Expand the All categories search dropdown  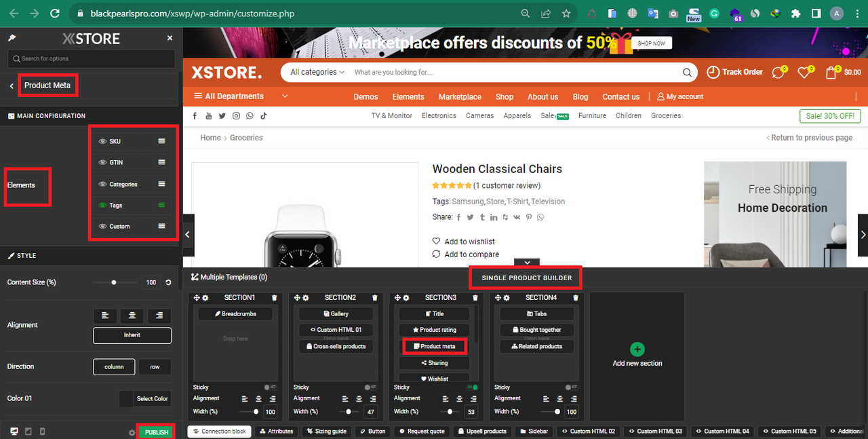[x=317, y=72]
